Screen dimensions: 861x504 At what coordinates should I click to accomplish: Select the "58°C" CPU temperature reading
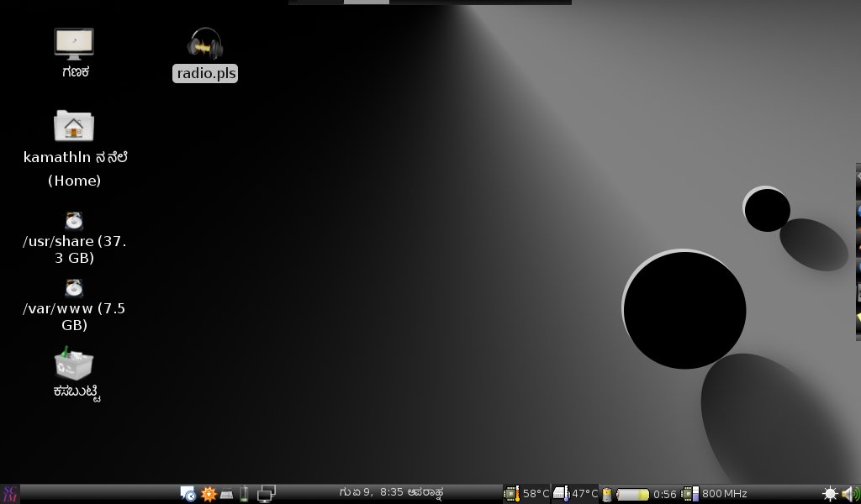[x=536, y=494]
